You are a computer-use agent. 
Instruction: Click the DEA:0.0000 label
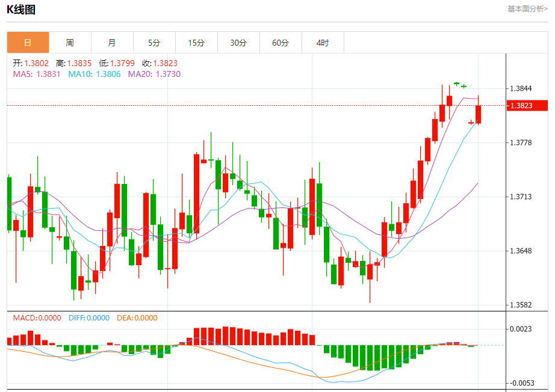tap(137, 318)
